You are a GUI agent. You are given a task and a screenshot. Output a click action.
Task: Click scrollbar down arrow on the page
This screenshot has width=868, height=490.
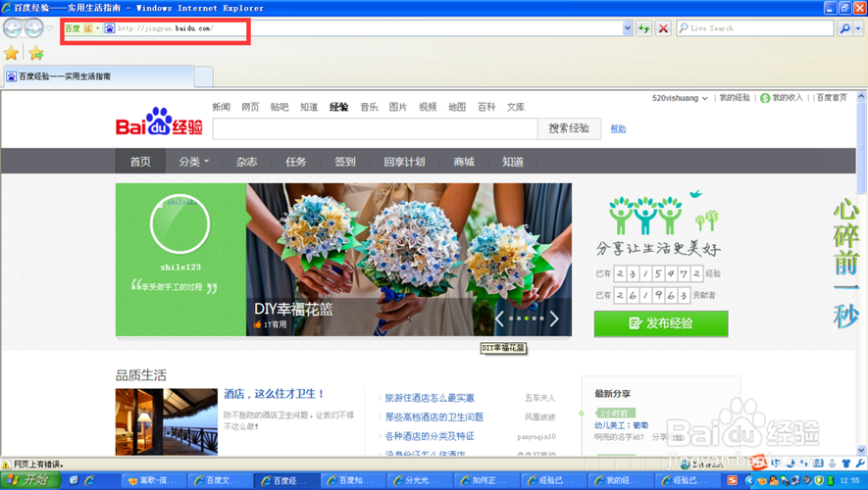[861, 451]
